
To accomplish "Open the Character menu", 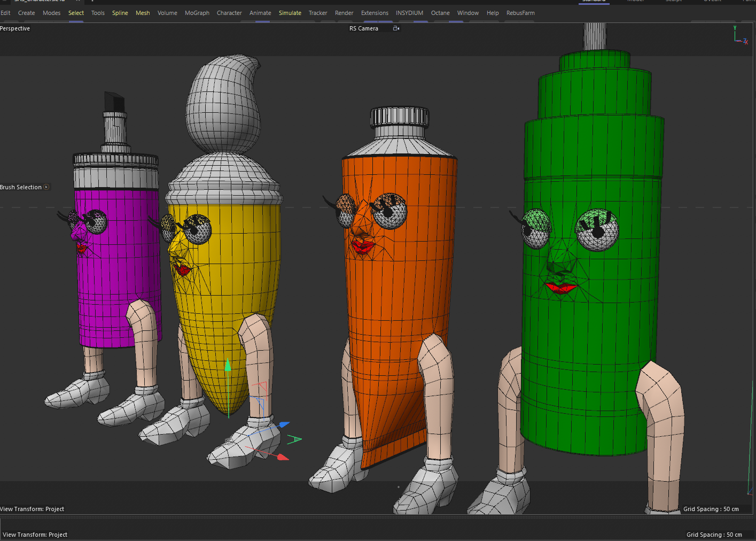I will [229, 13].
